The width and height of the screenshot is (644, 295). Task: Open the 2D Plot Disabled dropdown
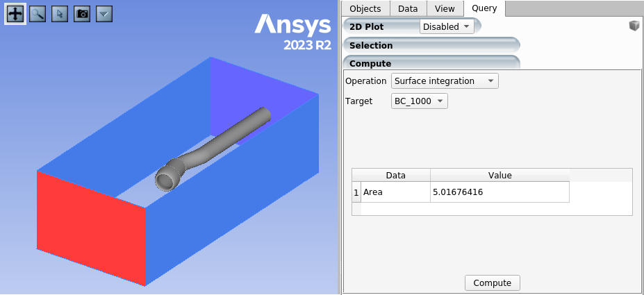click(x=447, y=26)
